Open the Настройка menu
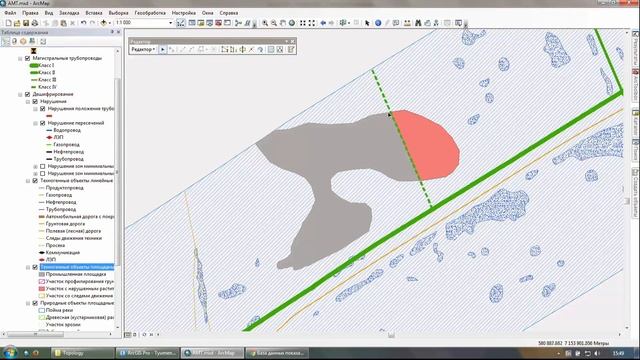Viewport: 640px width, 360px height. 184,13
